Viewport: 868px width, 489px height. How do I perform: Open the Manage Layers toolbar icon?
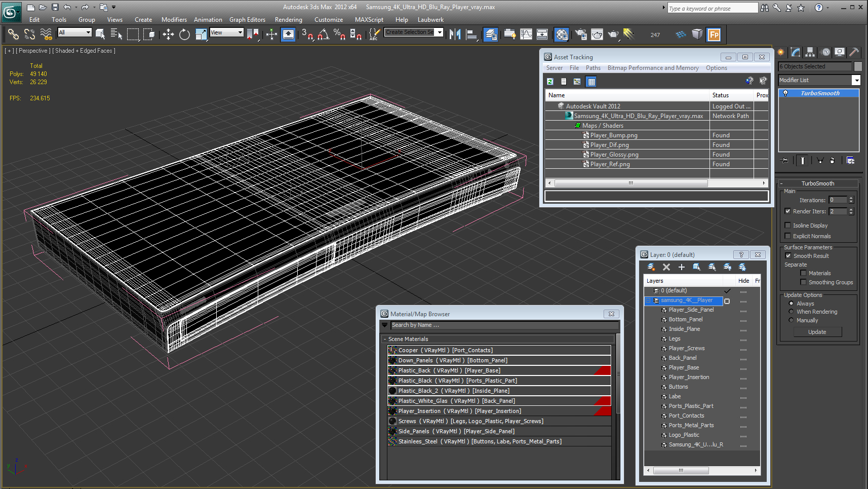[491, 34]
